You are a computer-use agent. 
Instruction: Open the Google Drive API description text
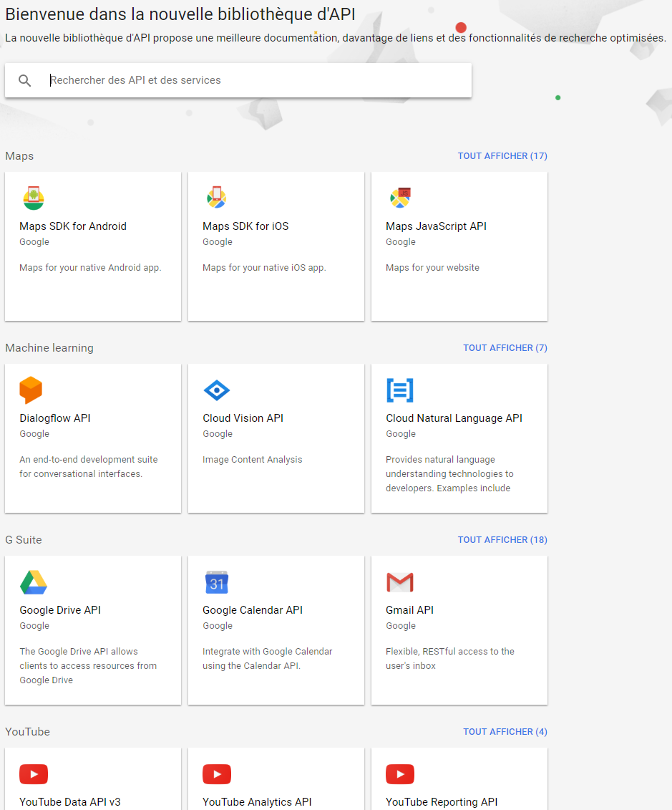[x=87, y=665]
